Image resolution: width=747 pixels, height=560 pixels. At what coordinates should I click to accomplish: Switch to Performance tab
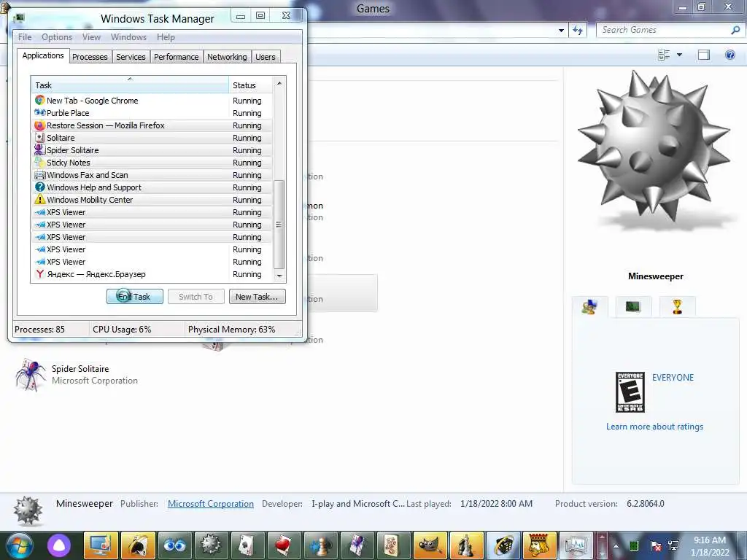(x=177, y=57)
